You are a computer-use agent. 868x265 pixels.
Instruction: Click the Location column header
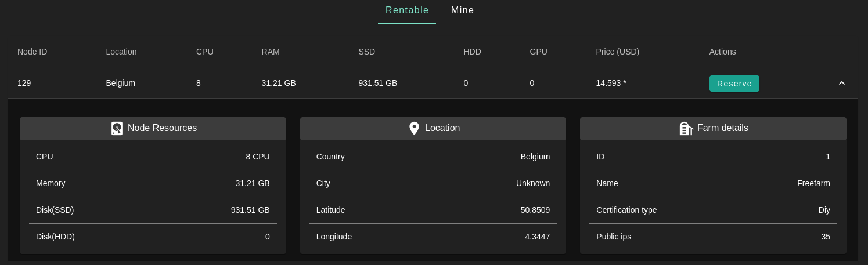(x=121, y=52)
